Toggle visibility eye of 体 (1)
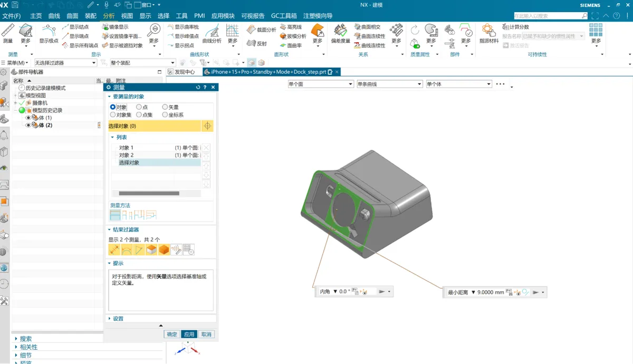 tap(28, 118)
